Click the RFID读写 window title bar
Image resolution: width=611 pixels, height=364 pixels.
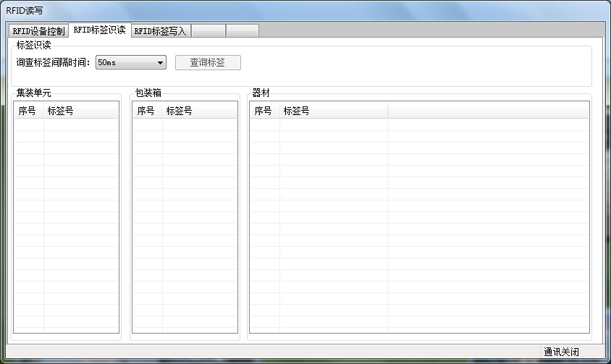290,10
